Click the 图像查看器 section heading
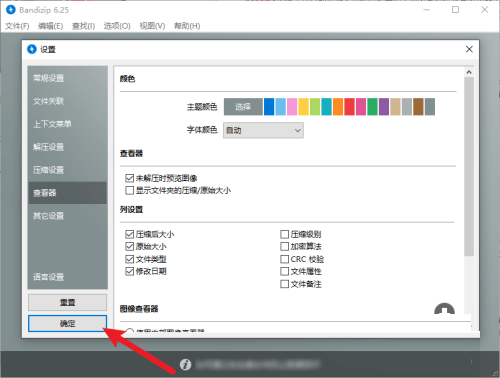Image resolution: width=500 pixels, height=378 pixels. point(139,309)
